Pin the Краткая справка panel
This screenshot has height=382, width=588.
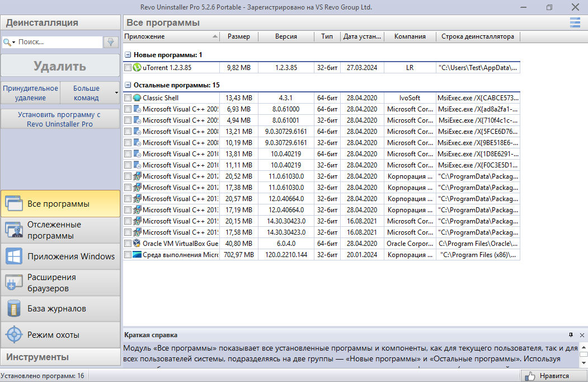click(x=571, y=335)
